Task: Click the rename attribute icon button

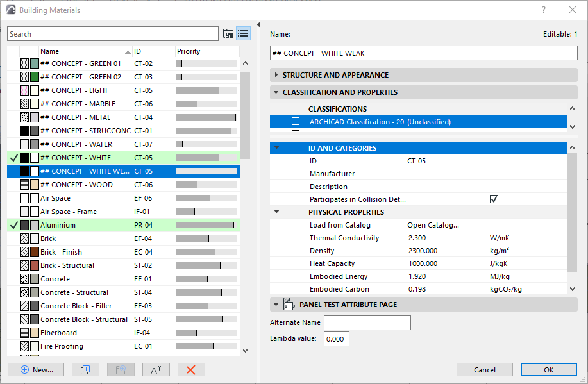Action: 156,370
